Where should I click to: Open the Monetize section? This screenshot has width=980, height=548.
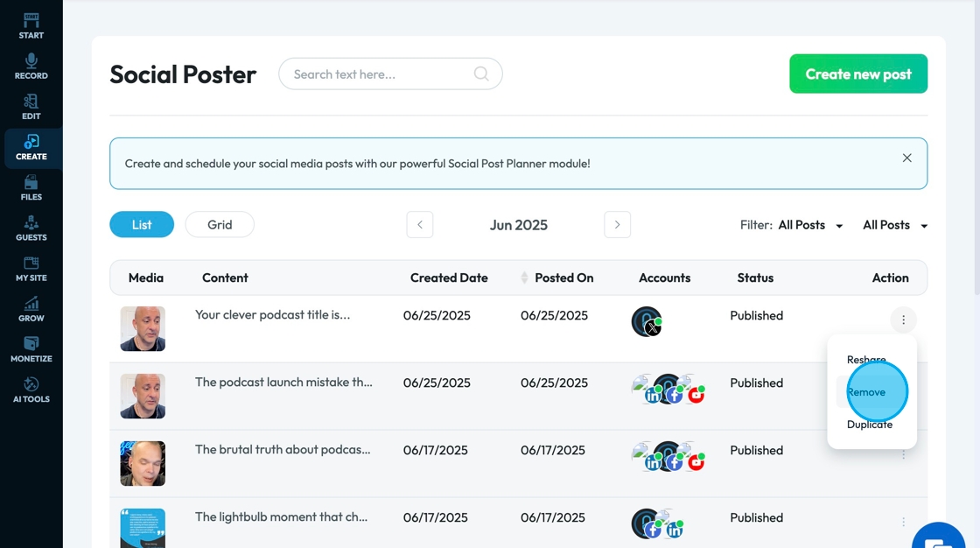pos(31,349)
